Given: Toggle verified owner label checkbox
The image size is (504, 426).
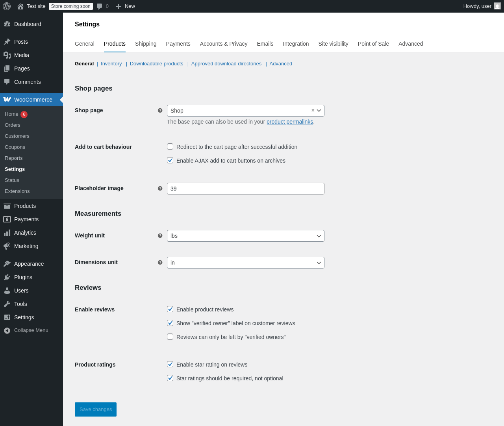Looking at the screenshot, I should (x=170, y=323).
